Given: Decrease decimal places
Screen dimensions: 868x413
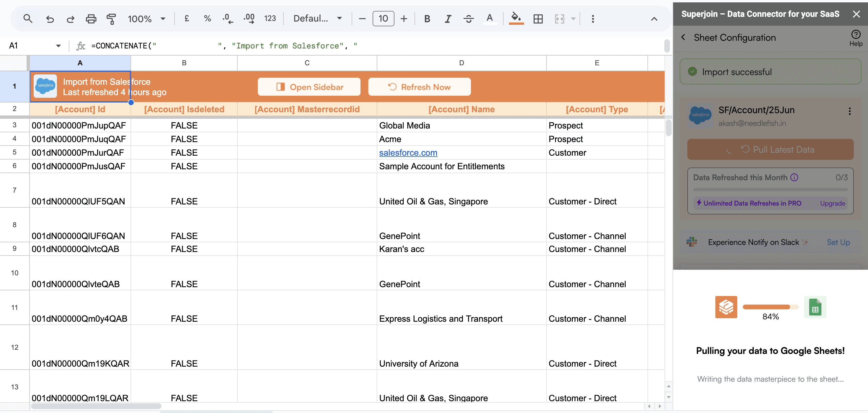Looking at the screenshot, I should tap(228, 19).
